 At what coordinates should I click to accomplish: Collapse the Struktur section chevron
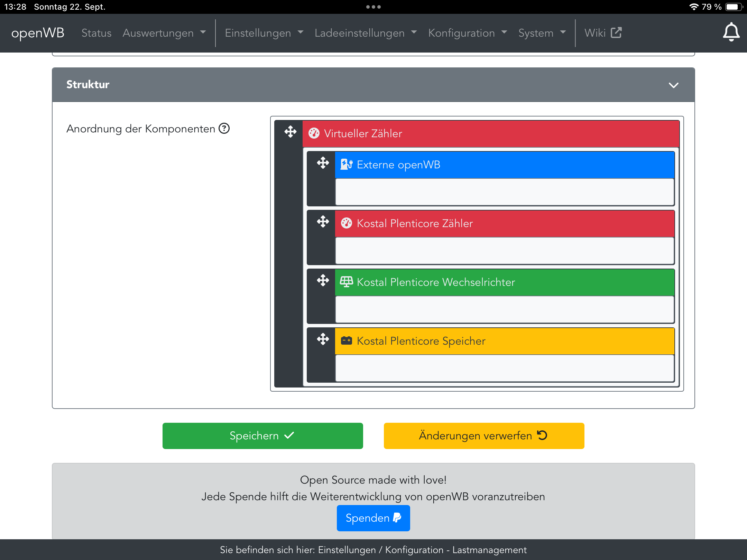point(673,85)
